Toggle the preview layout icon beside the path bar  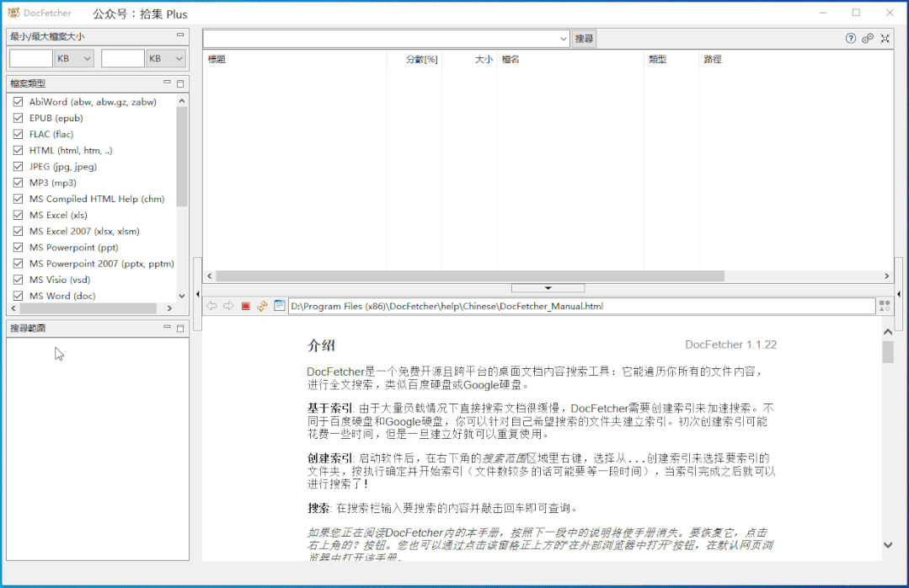point(885,306)
